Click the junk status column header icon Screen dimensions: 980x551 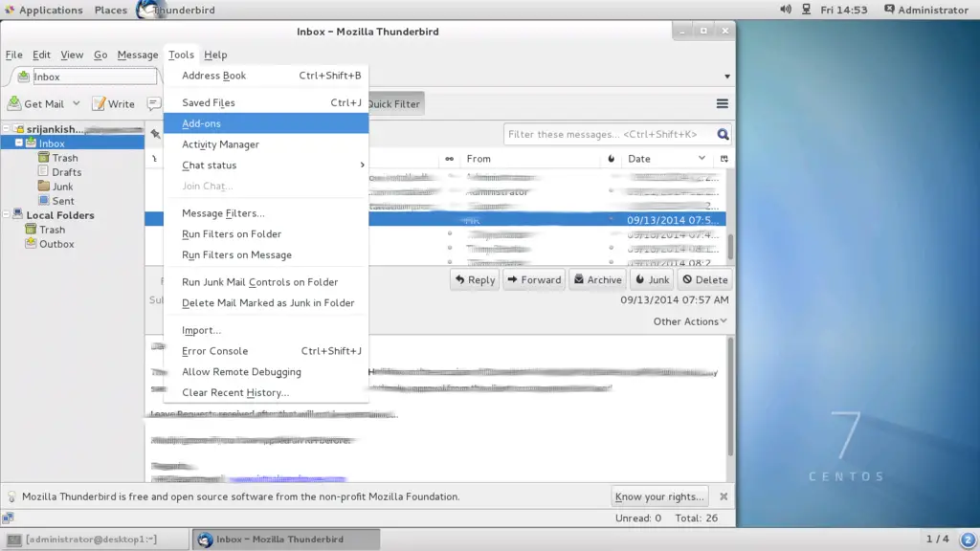point(612,159)
